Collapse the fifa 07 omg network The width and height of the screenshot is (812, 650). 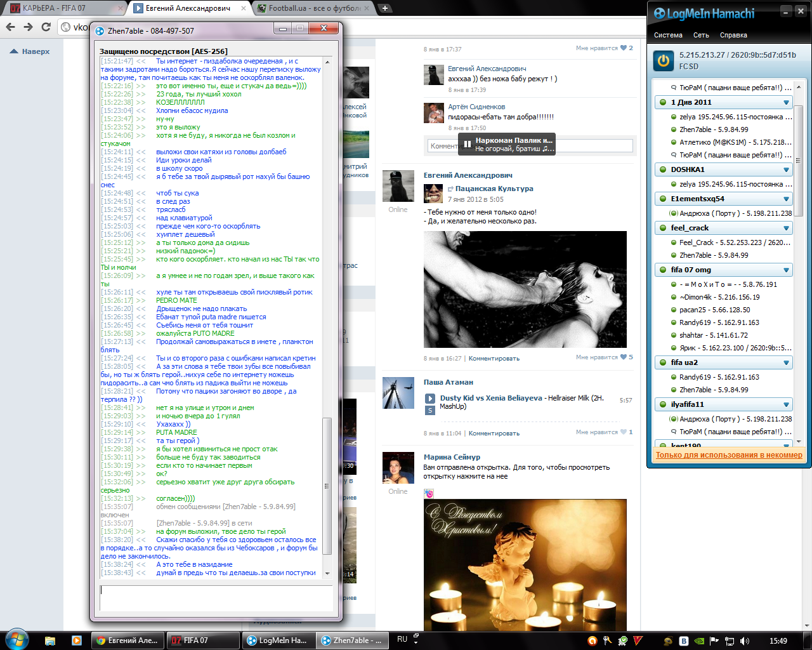pyautogui.click(x=786, y=270)
